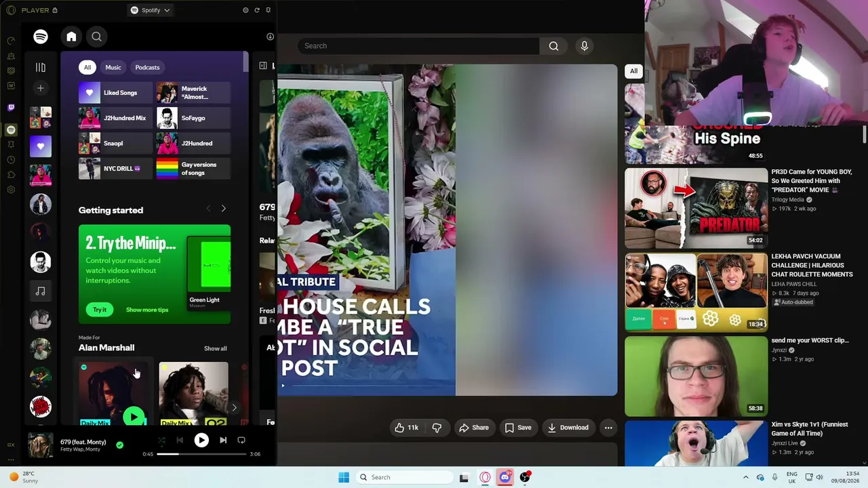Create a new playlist with the plus icon

(x=41, y=88)
